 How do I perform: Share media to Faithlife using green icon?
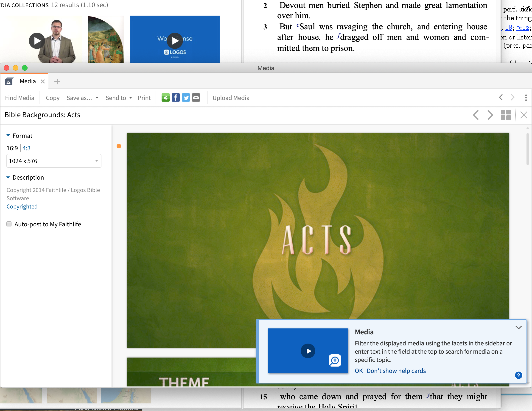(165, 98)
